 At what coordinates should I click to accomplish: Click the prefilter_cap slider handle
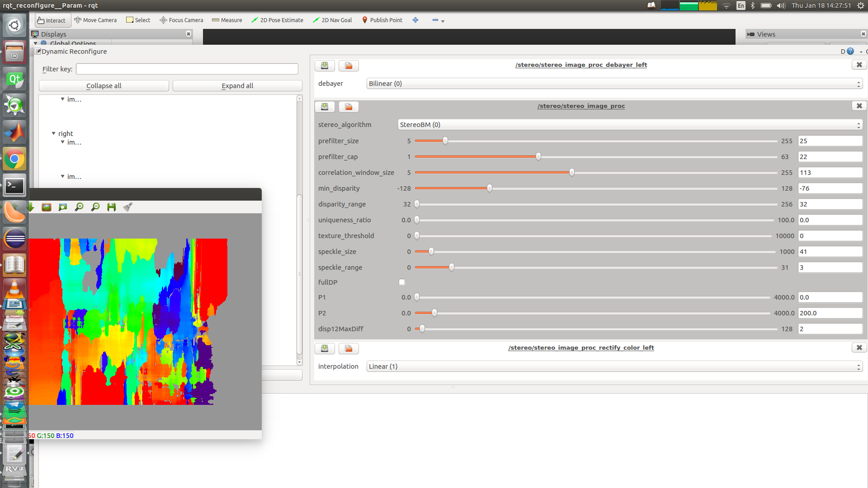(x=538, y=157)
